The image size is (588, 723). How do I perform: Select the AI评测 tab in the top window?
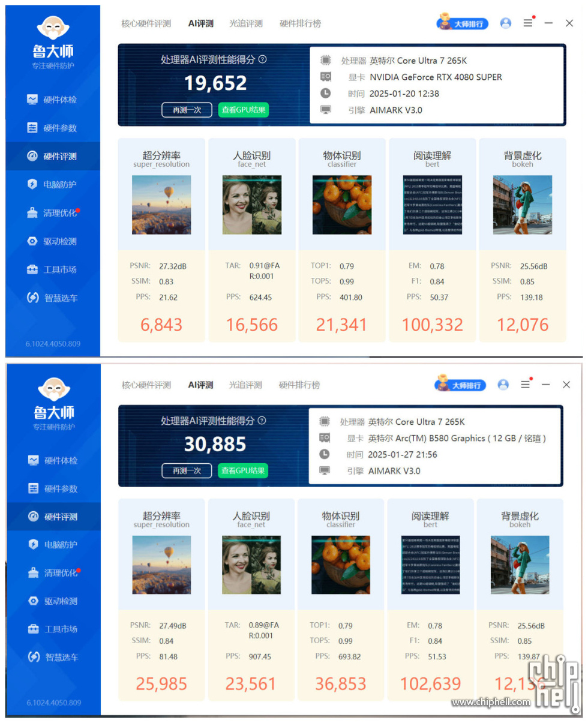[200, 23]
